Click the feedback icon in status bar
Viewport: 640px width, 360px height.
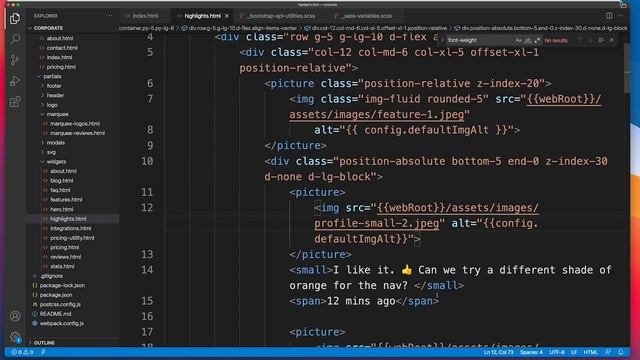(608, 352)
